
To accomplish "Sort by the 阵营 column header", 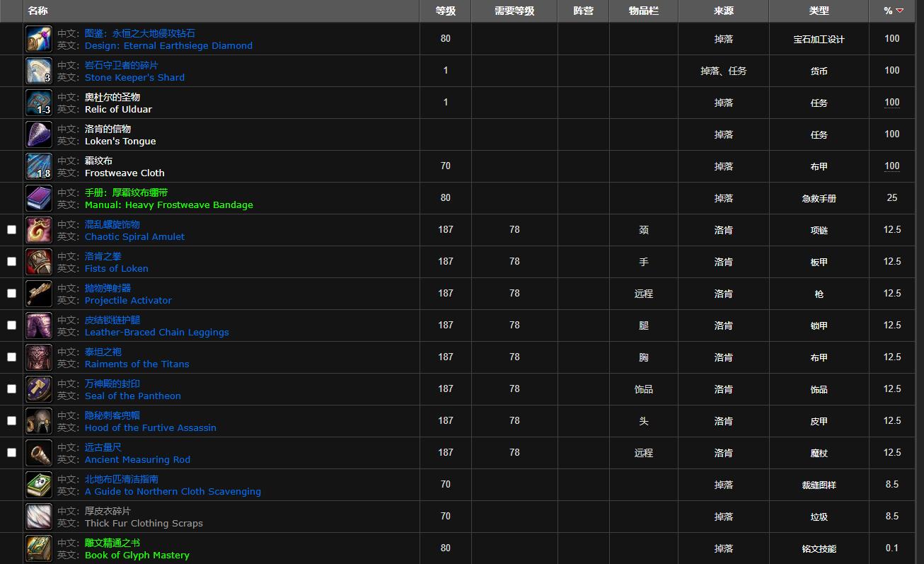I will coord(583,11).
